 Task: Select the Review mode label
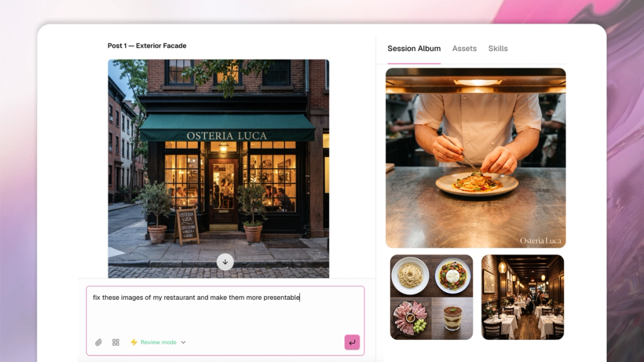158,343
